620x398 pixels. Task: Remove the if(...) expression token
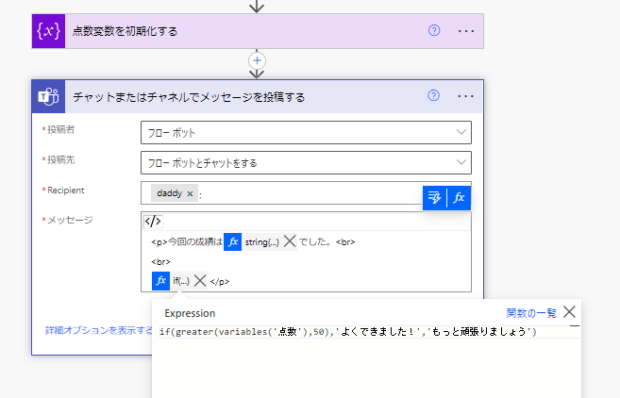coord(200,281)
